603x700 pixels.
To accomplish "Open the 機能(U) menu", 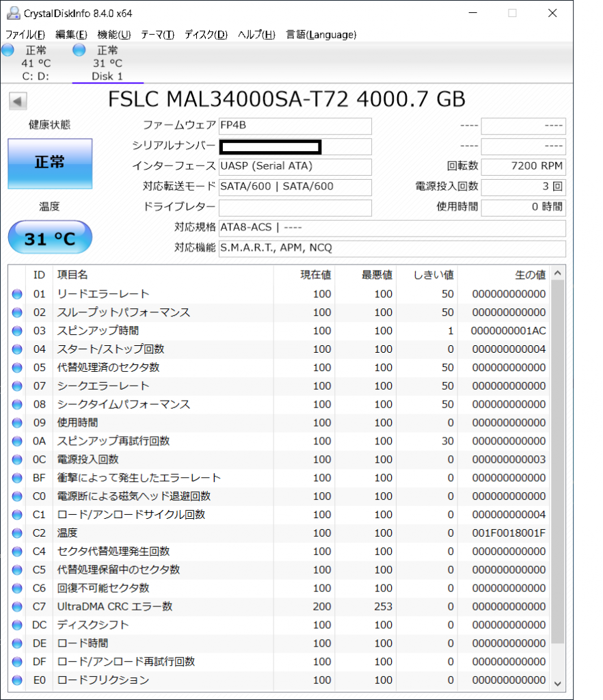I will (114, 34).
